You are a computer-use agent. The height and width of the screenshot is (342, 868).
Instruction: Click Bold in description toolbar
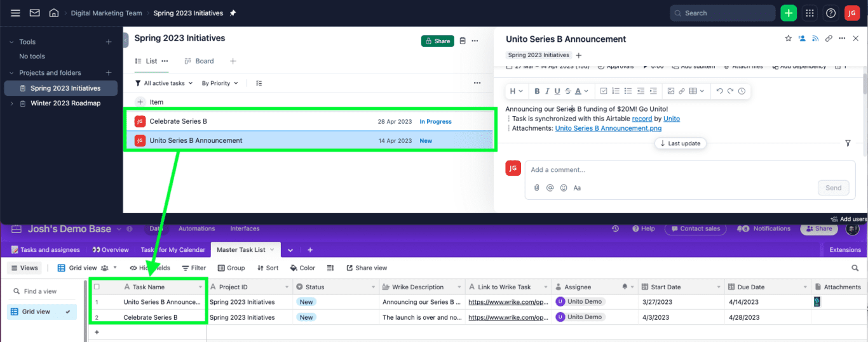coord(537,91)
